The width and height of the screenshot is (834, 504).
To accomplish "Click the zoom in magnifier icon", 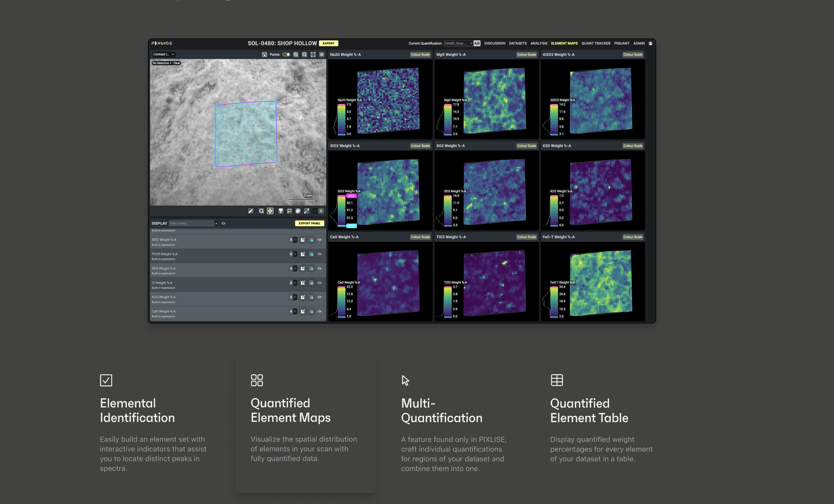I will [296, 55].
